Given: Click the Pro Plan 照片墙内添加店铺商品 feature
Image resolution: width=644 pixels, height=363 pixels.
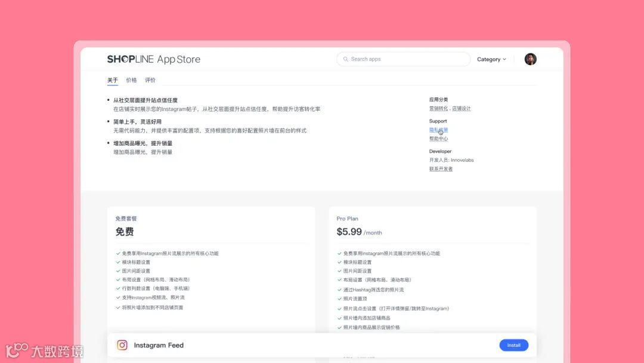Looking at the screenshot, I should [x=367, y=318].
